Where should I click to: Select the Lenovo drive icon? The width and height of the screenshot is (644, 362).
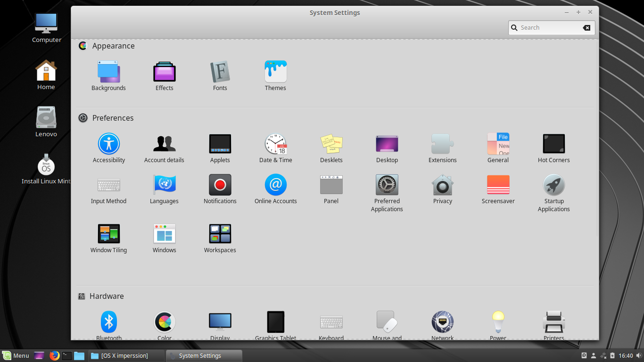46,122
